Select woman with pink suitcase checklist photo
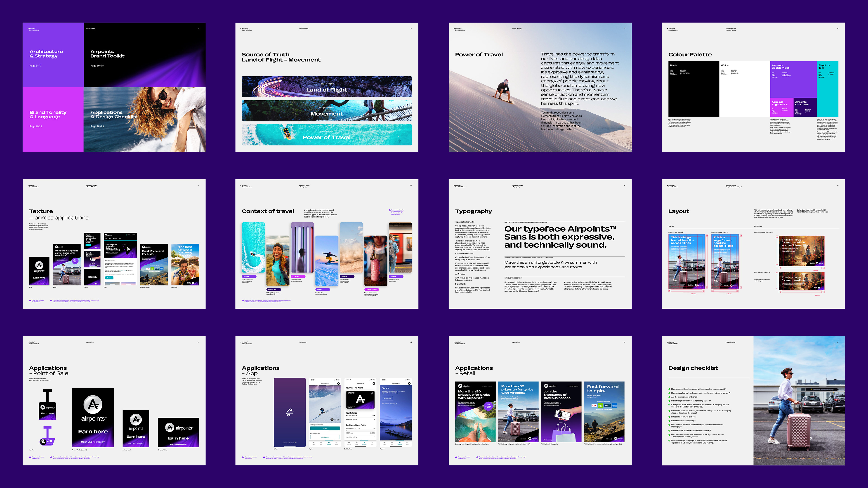 point(799,401)
